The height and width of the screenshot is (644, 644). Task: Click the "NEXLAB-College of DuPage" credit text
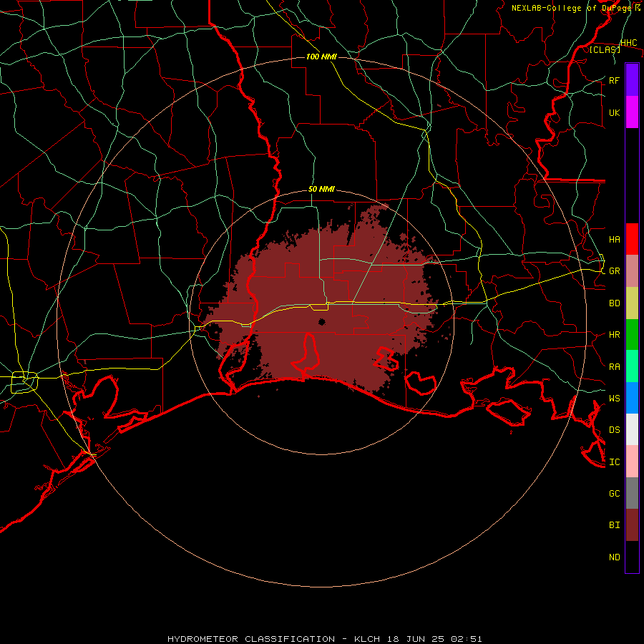pos(572,8)
